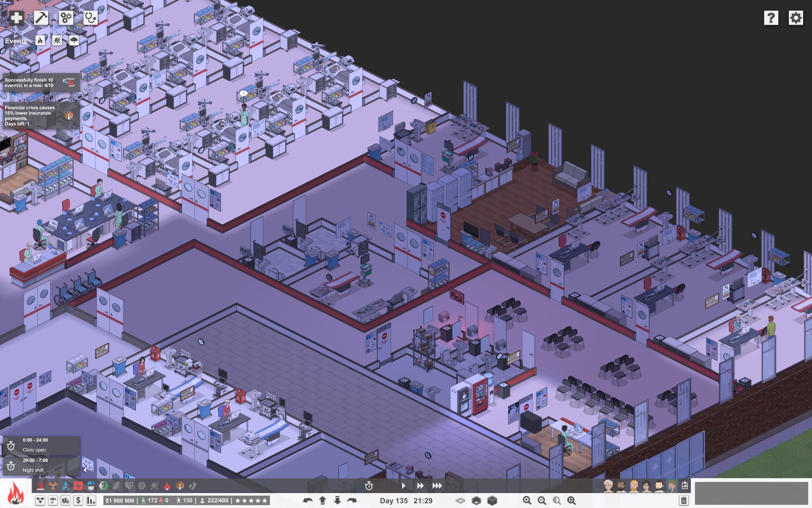This screenshot has height=508, width=812.
Task: Click the large flame department emblem
Action: point(16,493)
